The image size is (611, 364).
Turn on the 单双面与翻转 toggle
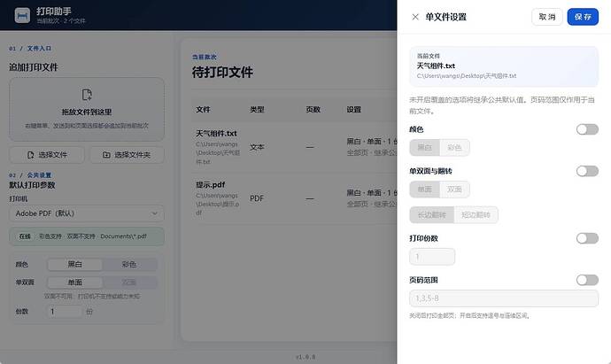pos(587,171)
